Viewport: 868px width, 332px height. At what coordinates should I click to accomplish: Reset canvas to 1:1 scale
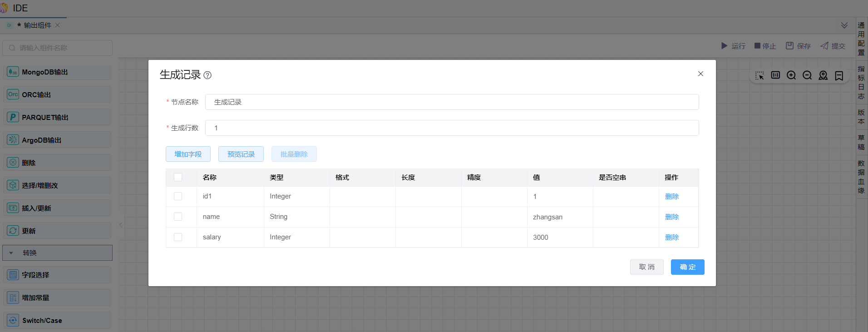(x=775, y=75)
